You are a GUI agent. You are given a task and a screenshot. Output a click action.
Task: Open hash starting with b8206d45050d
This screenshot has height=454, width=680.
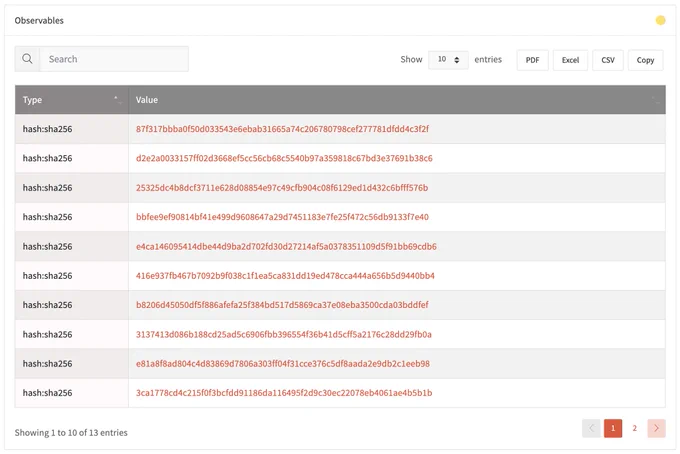click(282, 305)
